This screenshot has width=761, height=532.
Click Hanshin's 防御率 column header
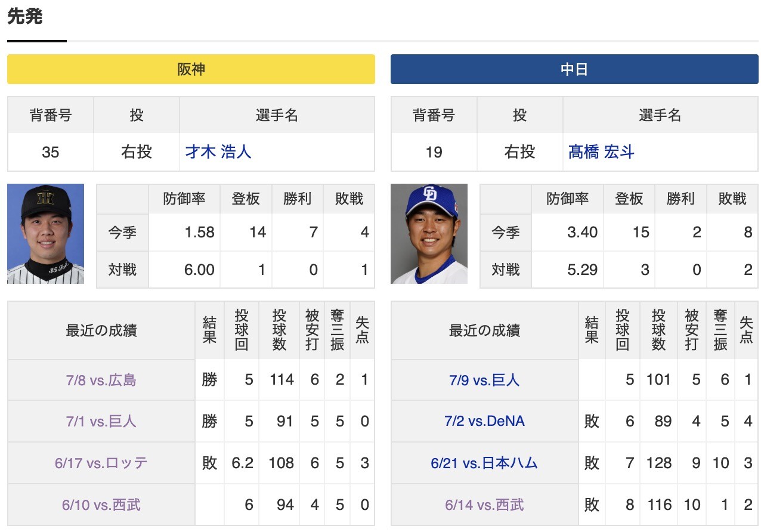point(184,199)
